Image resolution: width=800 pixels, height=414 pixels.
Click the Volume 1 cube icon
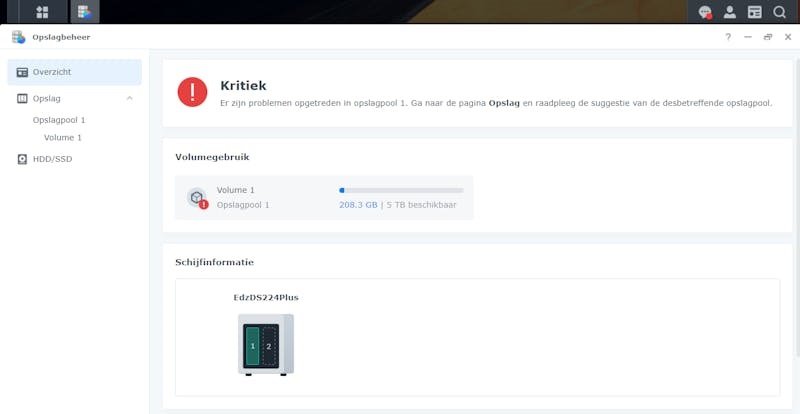(197, 198)
